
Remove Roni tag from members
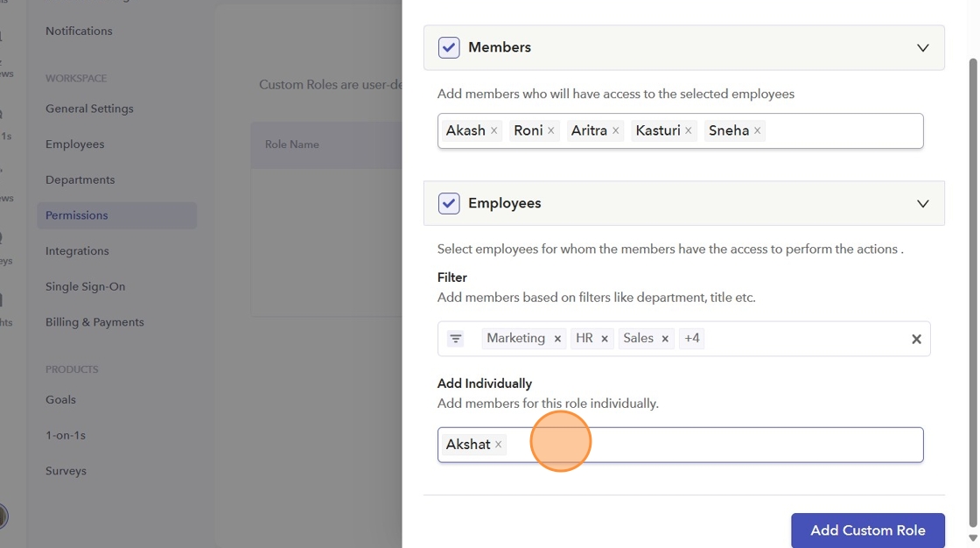(550, 130)
